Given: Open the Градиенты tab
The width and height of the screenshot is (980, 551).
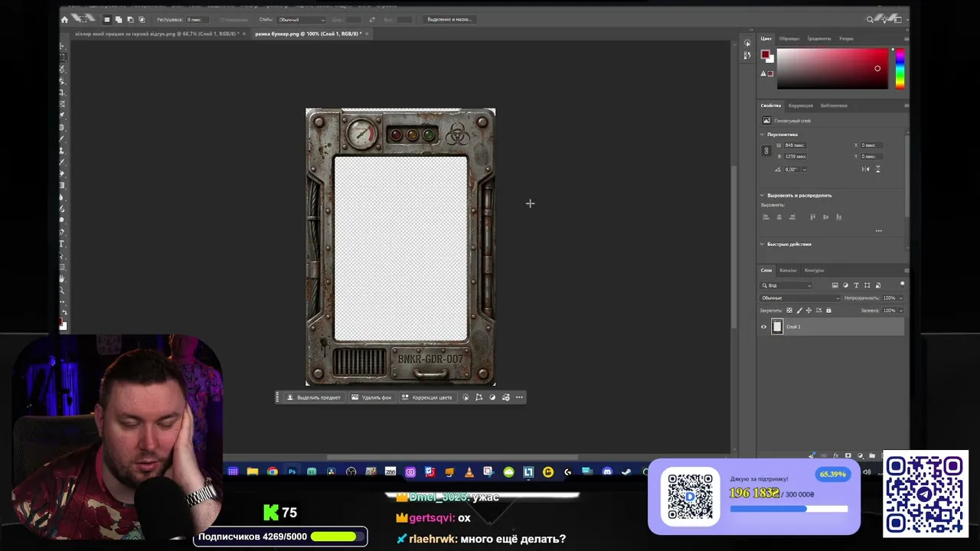Looking at the screenshot, I should (818, 38).
